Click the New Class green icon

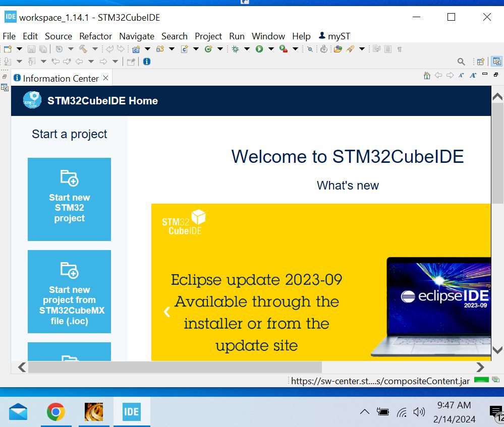[x=208, y=49]
